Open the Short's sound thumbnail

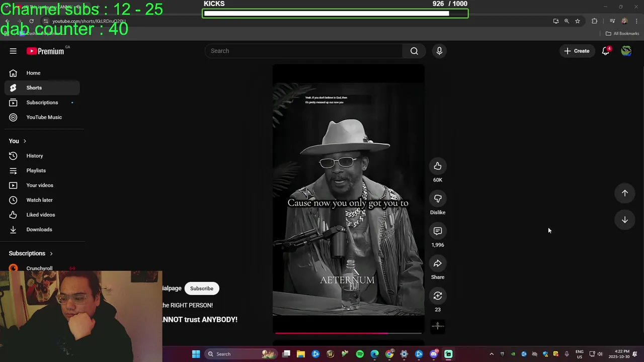click(x=438, y=327)
